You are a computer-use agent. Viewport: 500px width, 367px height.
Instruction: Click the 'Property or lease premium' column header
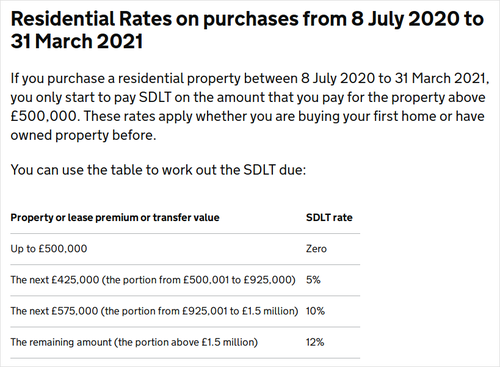(x=115, y=218)
